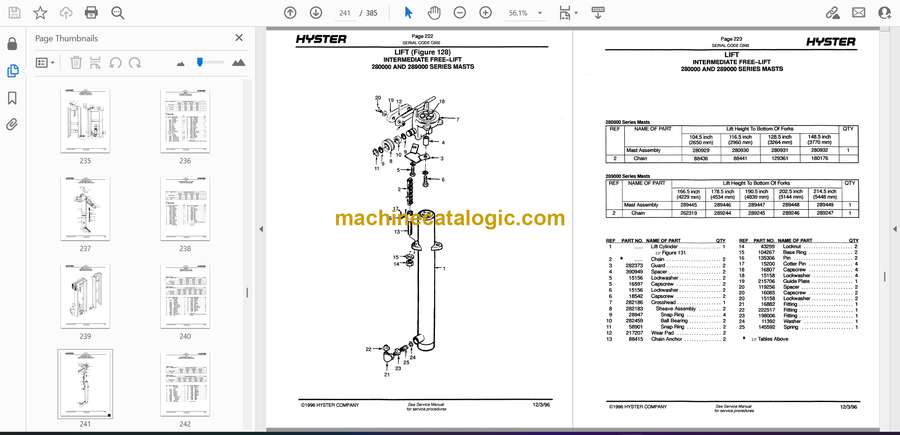Screen dimensions: 900x435
Task: Go to next page arrow
Action: coord(316,13)
